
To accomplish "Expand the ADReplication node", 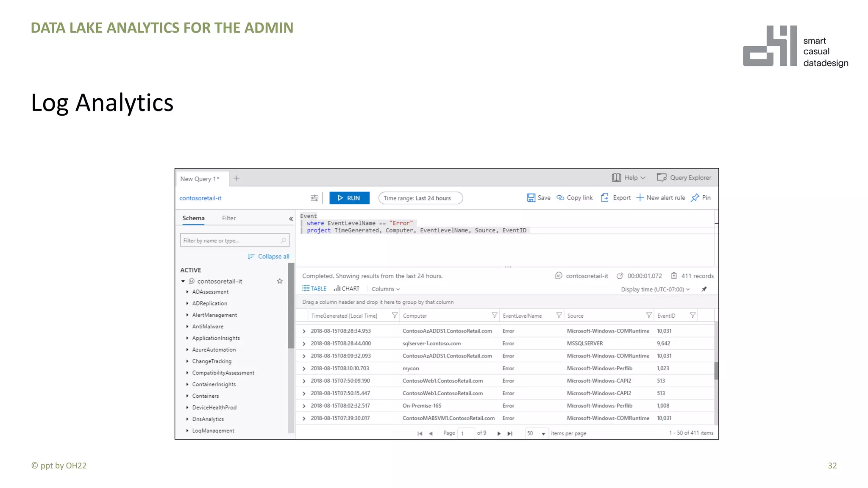I will tap(187, 303).
